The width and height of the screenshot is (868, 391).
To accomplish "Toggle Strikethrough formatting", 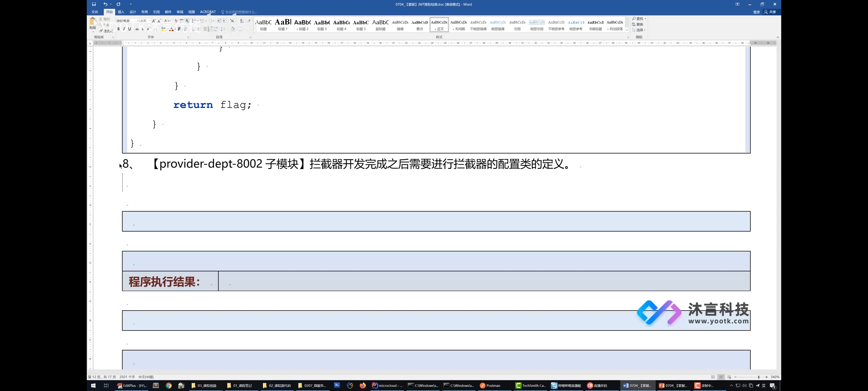I will pyautogui.click(x=137, y=29).
